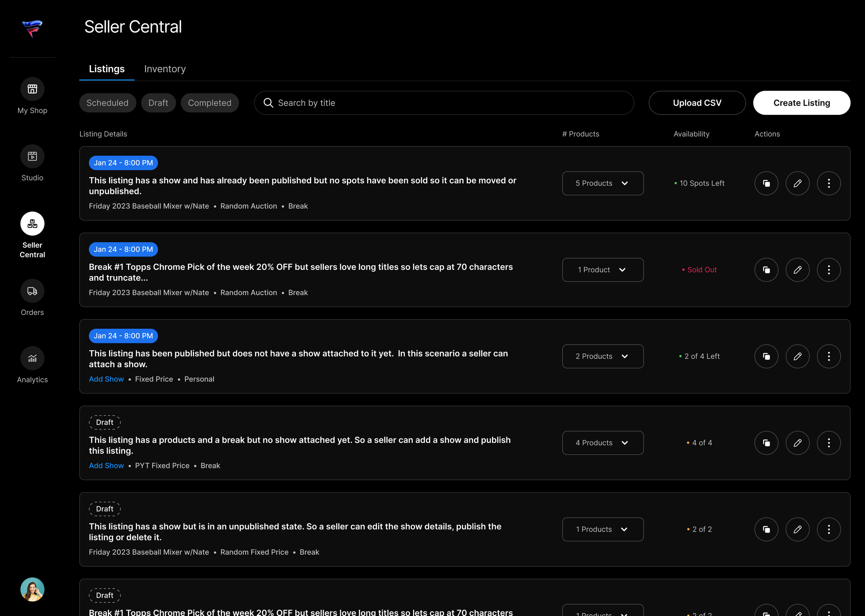Focus the Search by title field
865x616 pixels.
pos(444,103)
